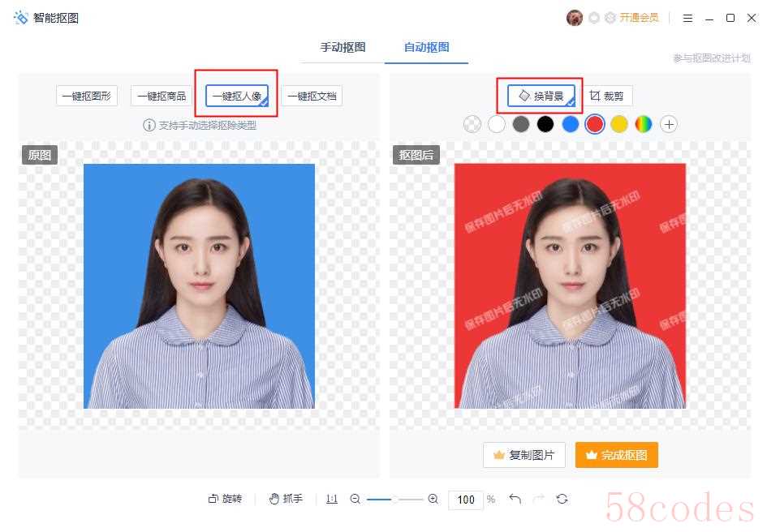This screenshot has width=767, height=532.
Task: Open the user avatar profile
Action: point(575,18)
